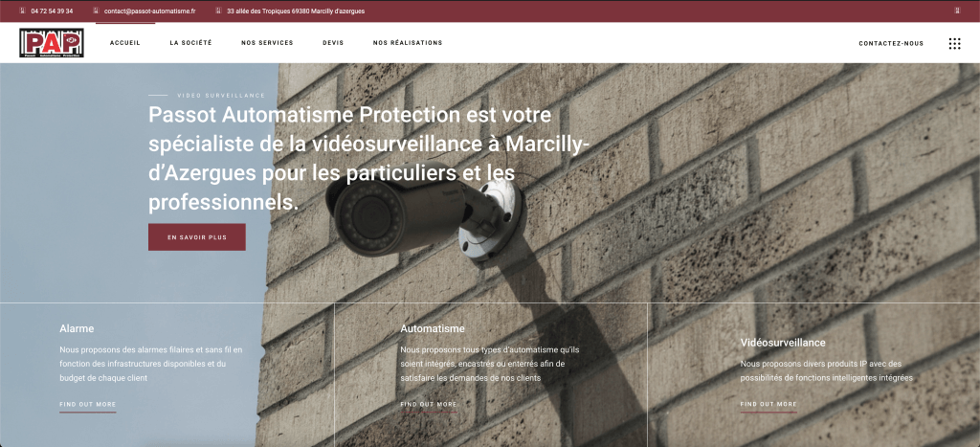Open La Société menu item
Image resolution: width=980 pixels, height=447 pixels.
coord(190,43)
